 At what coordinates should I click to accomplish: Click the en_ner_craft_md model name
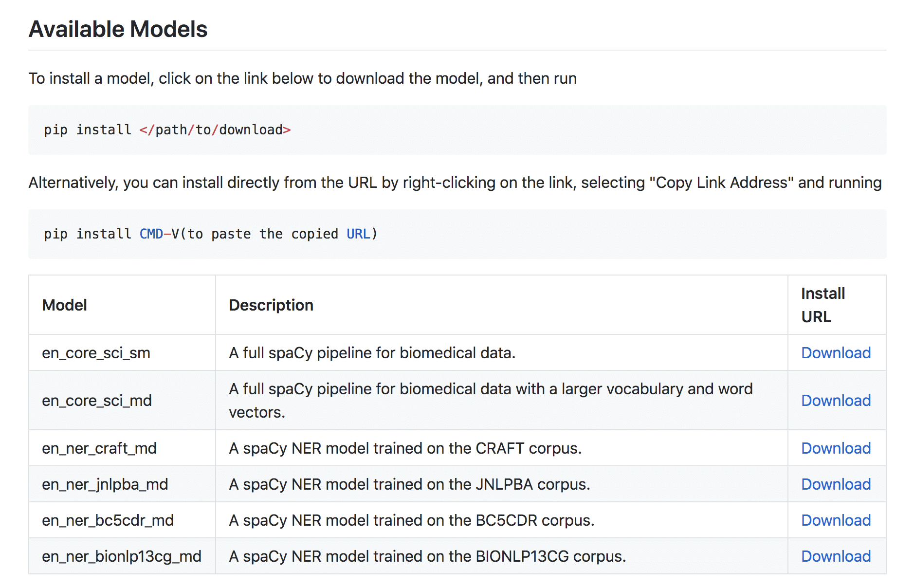(x=99, y=448)
